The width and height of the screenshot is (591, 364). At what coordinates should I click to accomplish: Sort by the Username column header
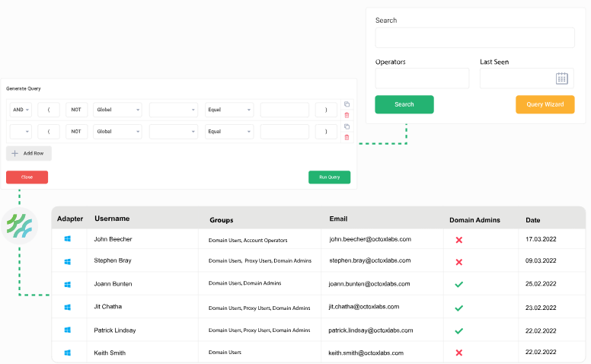tap(112, 219)
